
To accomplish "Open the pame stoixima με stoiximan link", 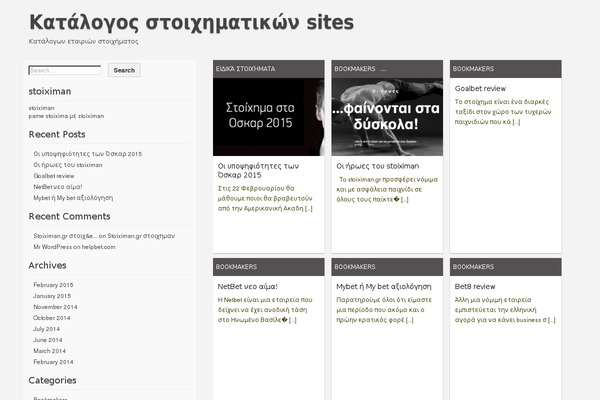I will (x=66, y=116).
